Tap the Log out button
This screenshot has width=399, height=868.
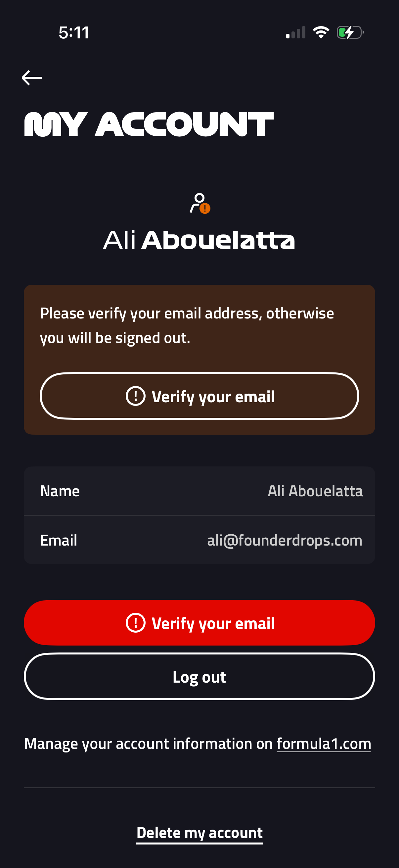[199, 677]
